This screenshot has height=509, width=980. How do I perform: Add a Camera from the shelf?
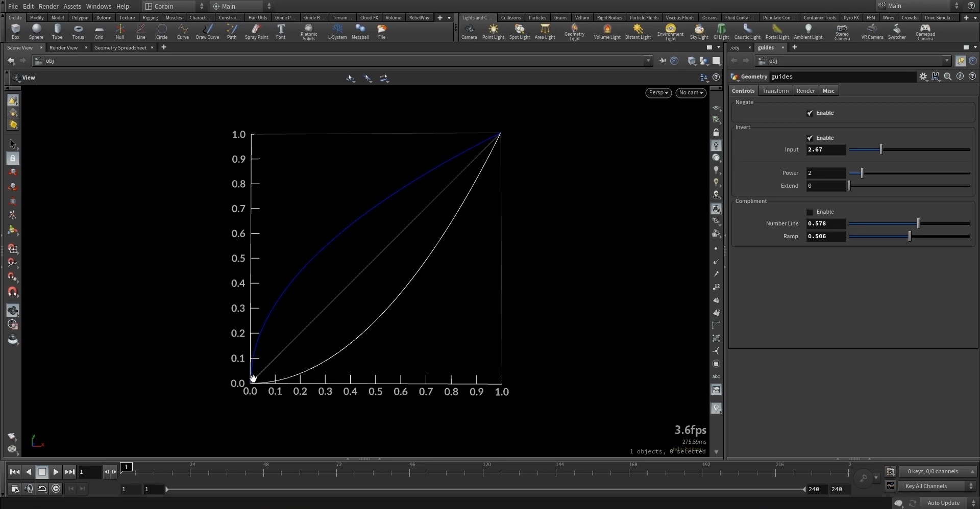(x=469, y=31)
